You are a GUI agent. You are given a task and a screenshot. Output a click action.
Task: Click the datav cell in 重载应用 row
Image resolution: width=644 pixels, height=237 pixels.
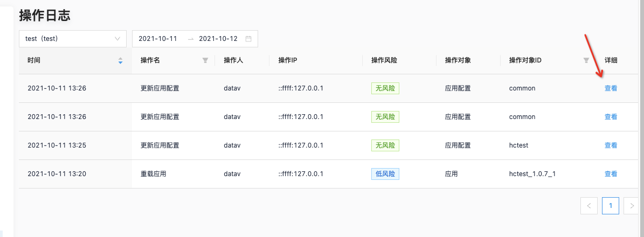[x=232, y=174]
